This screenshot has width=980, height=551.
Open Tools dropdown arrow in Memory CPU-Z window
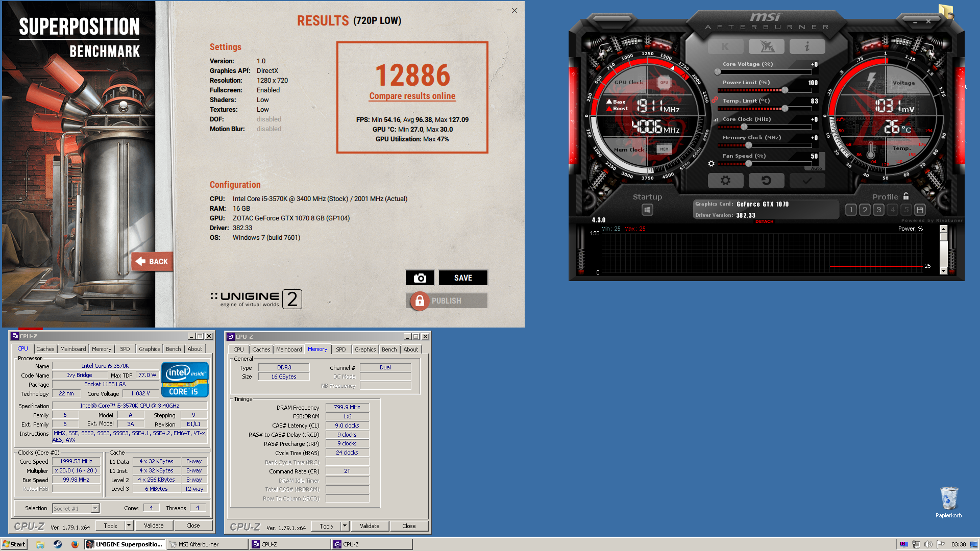click(345, 526)
